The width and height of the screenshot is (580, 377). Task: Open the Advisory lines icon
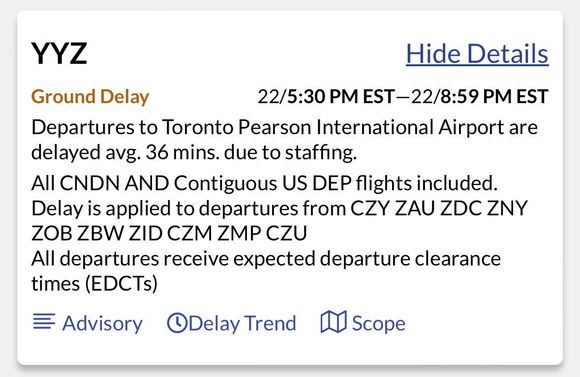coord(44,321)
